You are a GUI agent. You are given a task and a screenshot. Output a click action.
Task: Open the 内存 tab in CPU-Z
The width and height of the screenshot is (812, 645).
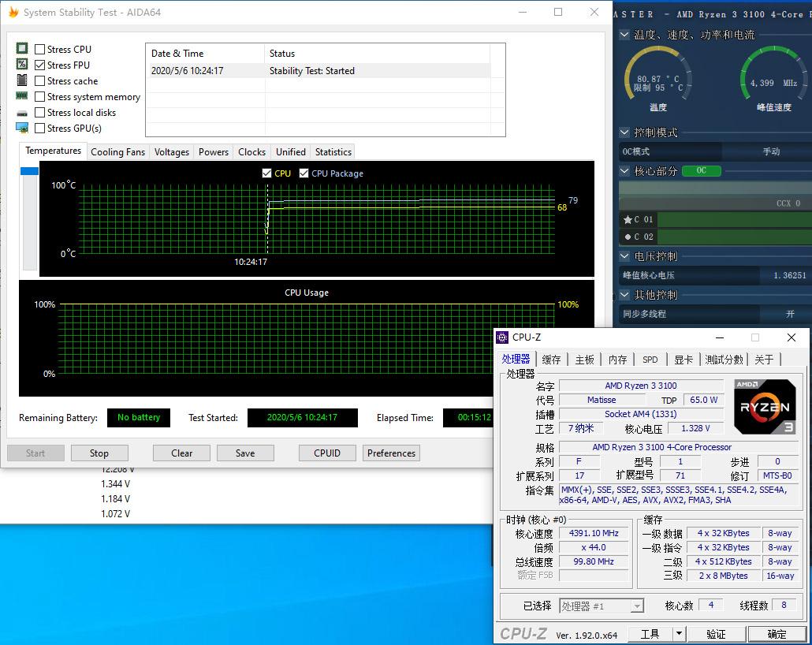coord(617,360)
